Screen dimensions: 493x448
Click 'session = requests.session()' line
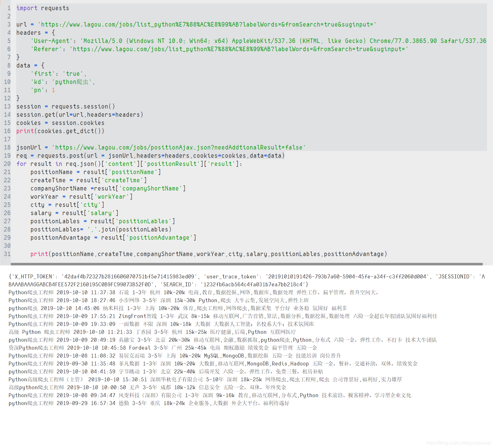(66, 107)
